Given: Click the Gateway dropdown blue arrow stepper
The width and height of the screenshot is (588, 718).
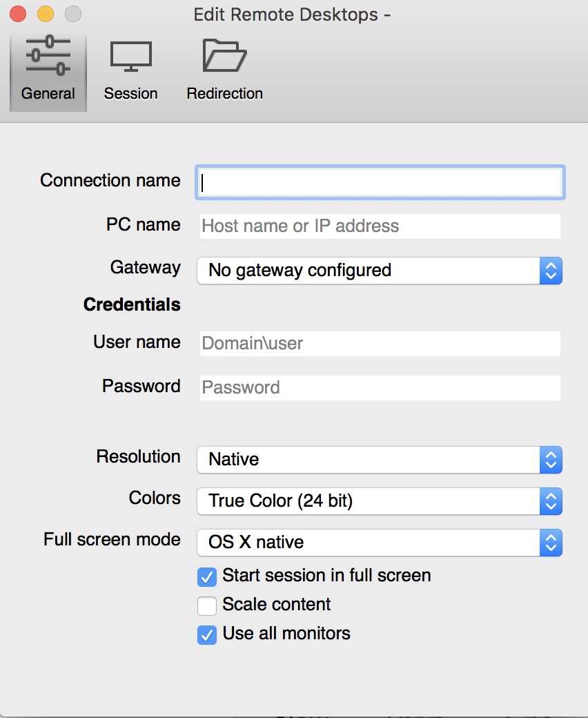Looking at the screenshot, I should (x=551, y=271).
